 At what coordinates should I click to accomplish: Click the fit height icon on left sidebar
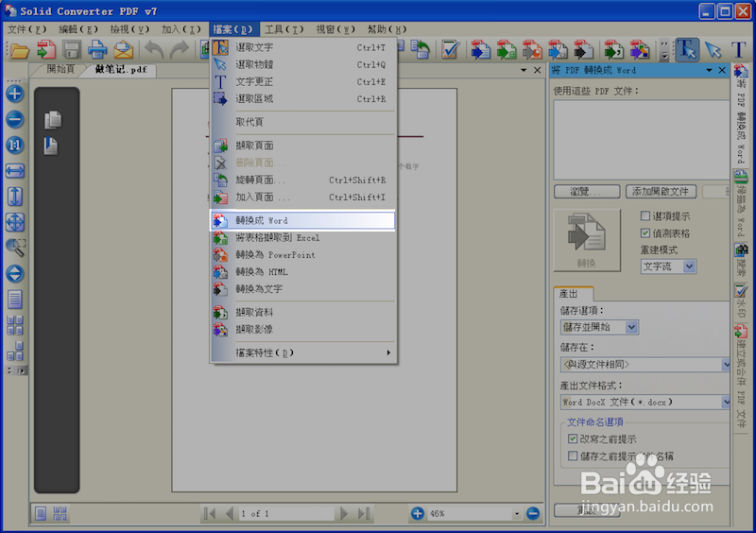coord(15,197)
